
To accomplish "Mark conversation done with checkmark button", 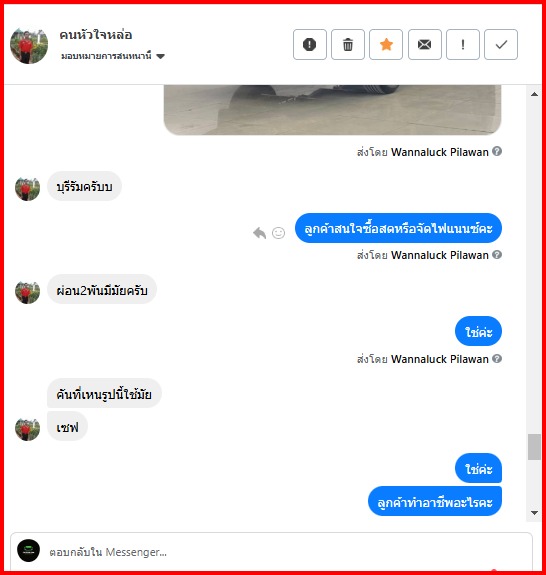I will (501, 44).
